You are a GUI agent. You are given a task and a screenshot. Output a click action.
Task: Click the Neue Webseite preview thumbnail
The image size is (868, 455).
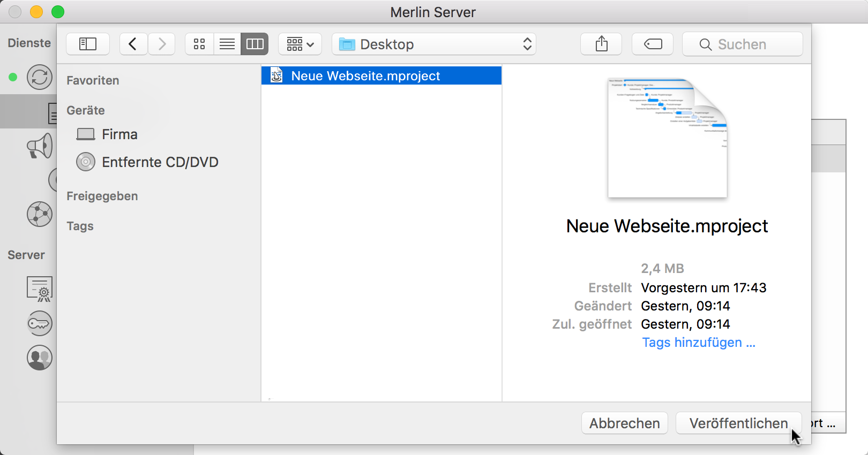click(x=668, y=138)
